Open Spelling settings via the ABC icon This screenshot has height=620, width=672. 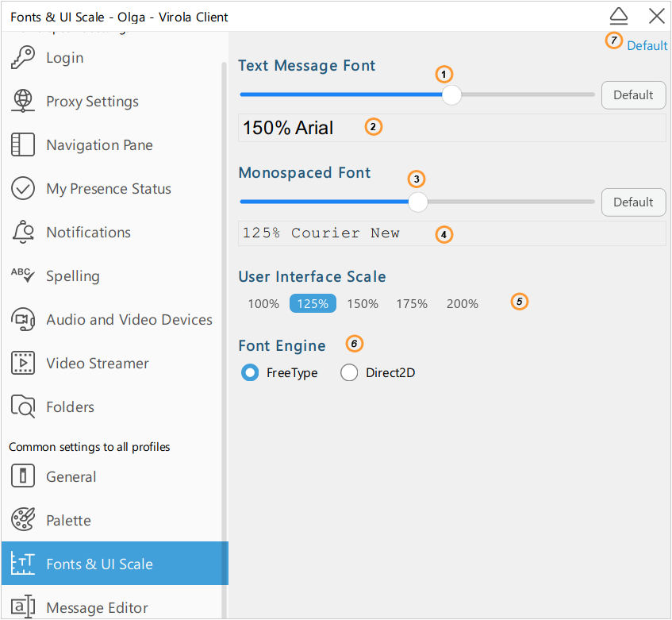(22, 275)
